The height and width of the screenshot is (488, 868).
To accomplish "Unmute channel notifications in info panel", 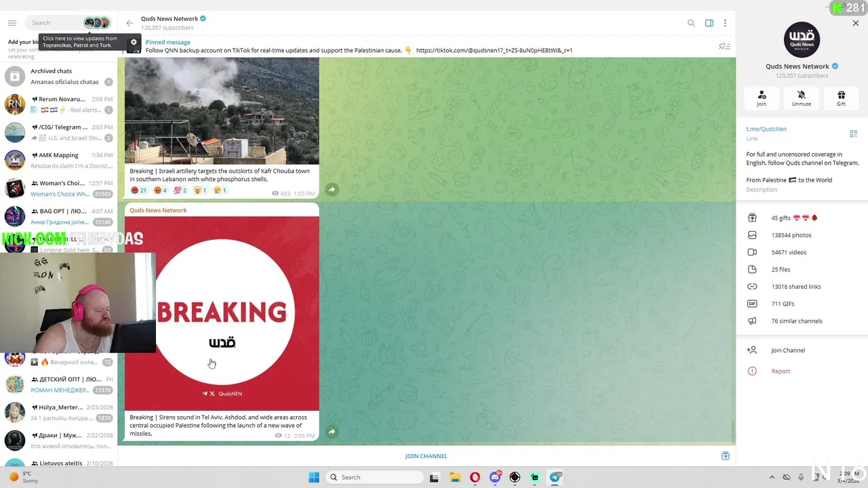I will [802, 98].
